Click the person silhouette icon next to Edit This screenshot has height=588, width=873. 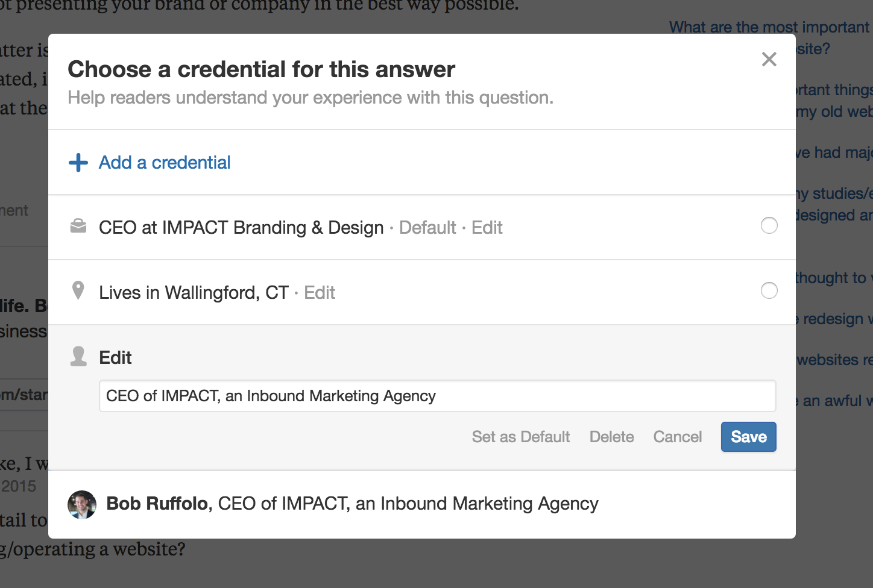78,356
